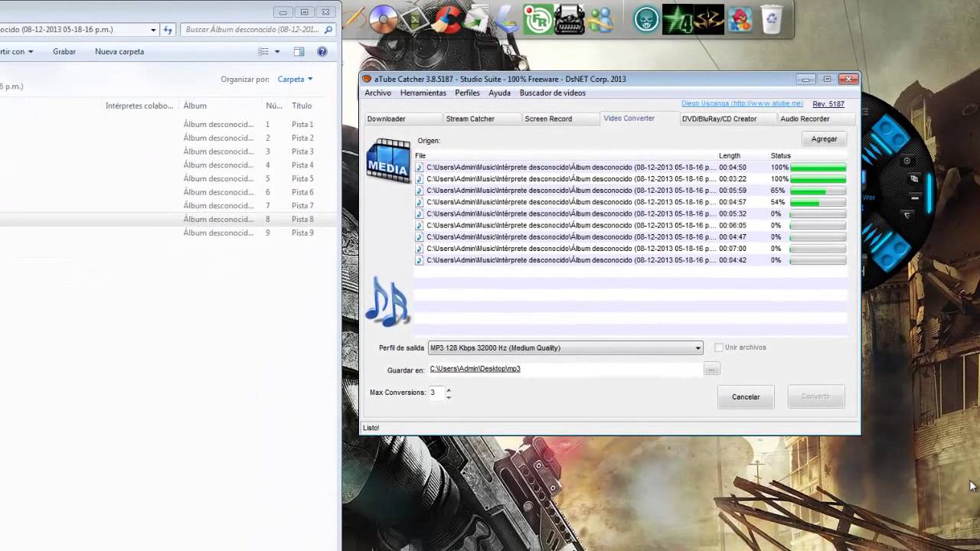This screenshot has width=980, height=551.
Task: Click the Explorer address refresh icon
Action: coord(168,30)
